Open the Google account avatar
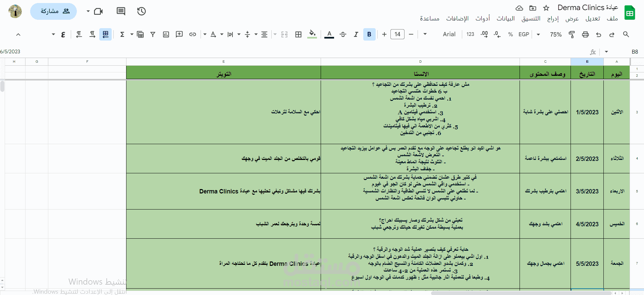Viewport: 644px width, 295px height. point(15,11)
